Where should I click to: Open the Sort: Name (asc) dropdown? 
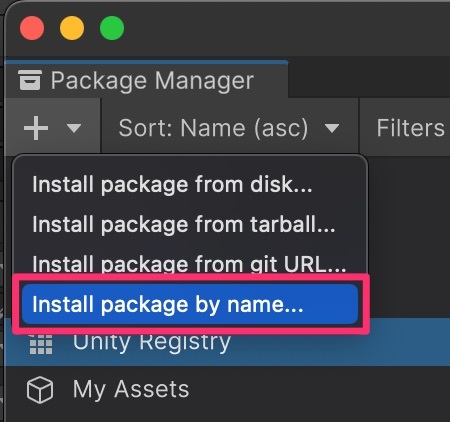[229, 128]
